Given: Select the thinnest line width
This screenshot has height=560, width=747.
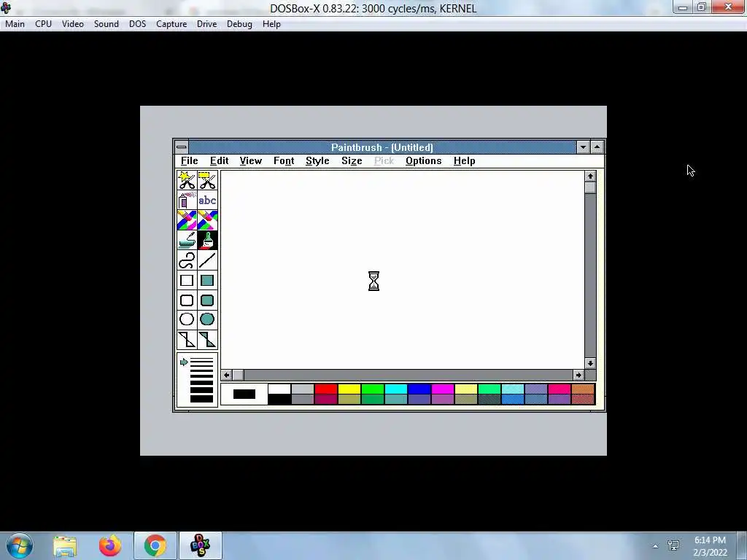Looking at the screenshot, I should click(x=201, y=359).
